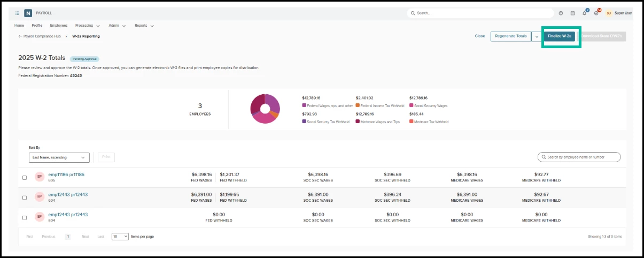Click the Super User name

click(x=624, y=13)
